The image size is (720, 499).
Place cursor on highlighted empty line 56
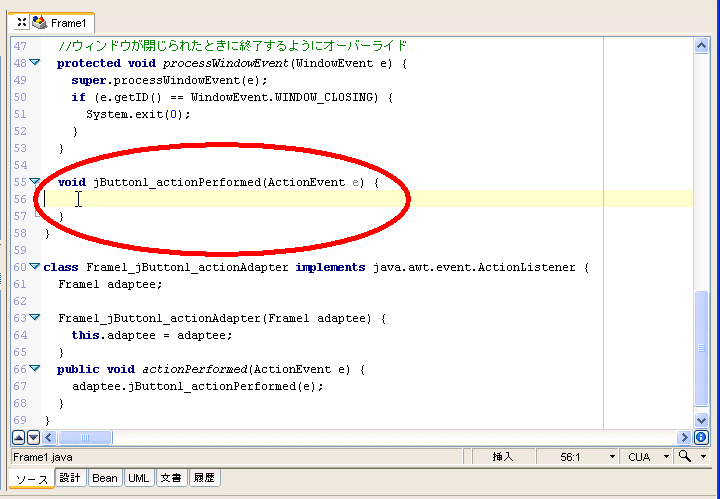click(367, 199)
